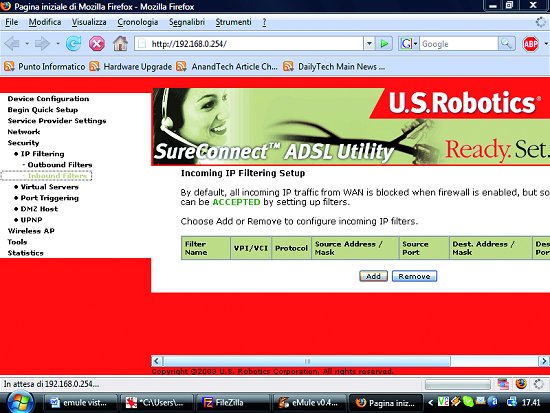The image size is (550, 413).
Task: Expand the address bar URL dropdown
Action: (x=369, y=44)
